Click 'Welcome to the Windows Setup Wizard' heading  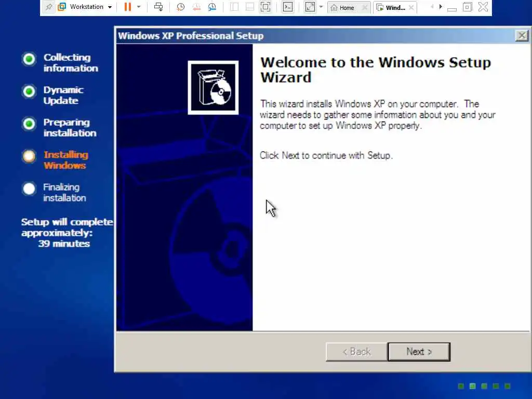(x=376, y=70)
